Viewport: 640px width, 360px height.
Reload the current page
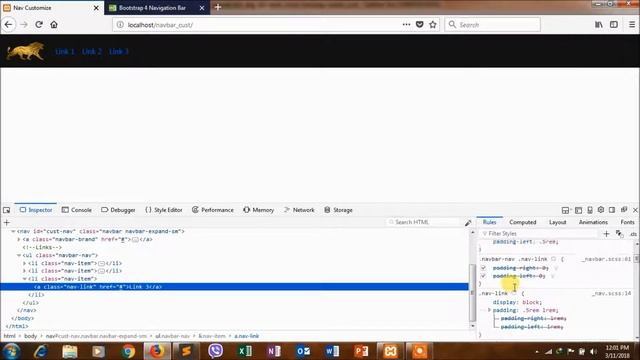click(x=39, y=24)
